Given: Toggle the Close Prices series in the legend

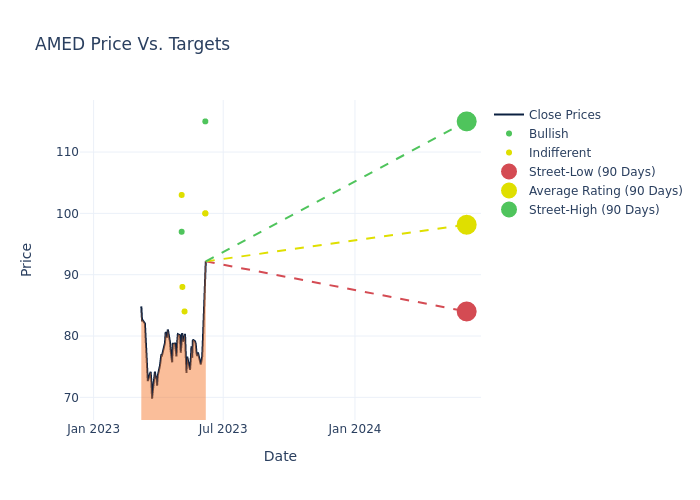Looking at the screenshot, I should [564, 115].
